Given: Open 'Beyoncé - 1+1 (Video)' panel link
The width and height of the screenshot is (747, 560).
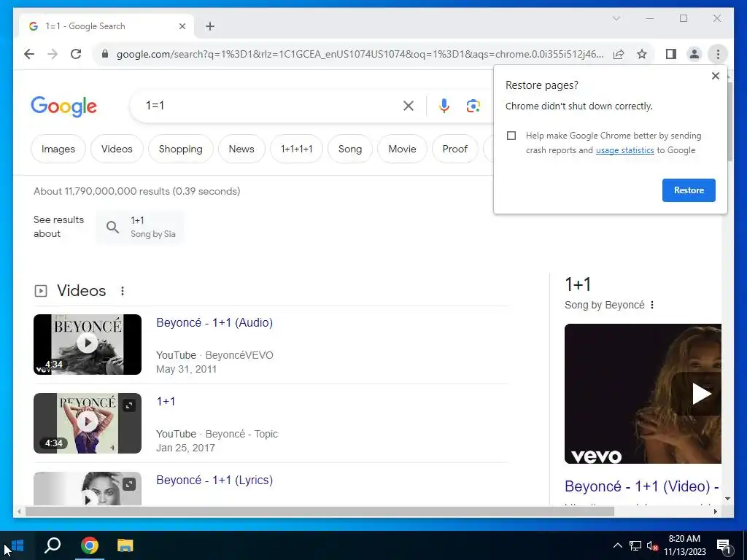Looking at the screenshot, I should point(642,486).
